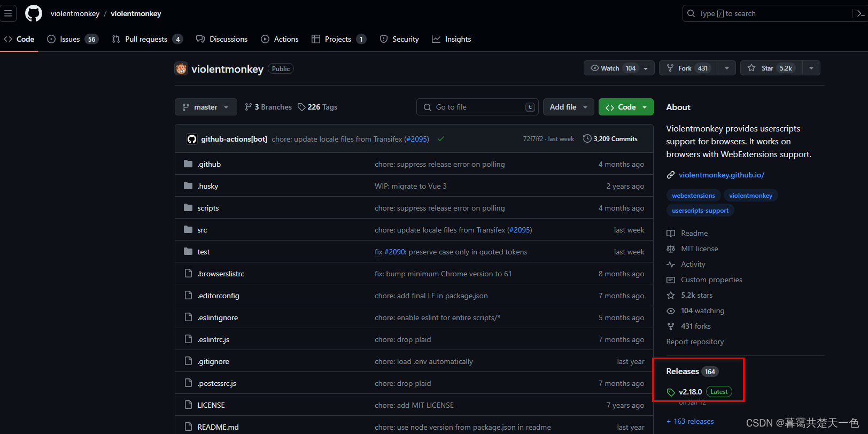Open the README.md file
The width and height of the screenshot is (868, 434).
click(218, 427)
